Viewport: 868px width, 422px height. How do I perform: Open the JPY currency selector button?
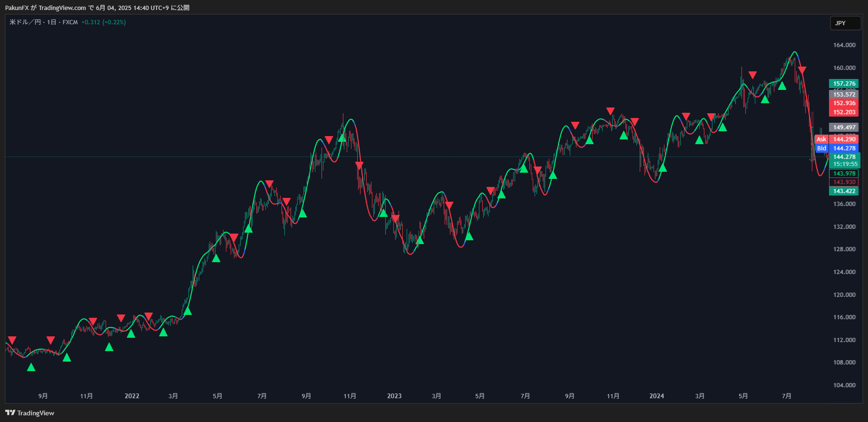(x=845, y=23)
